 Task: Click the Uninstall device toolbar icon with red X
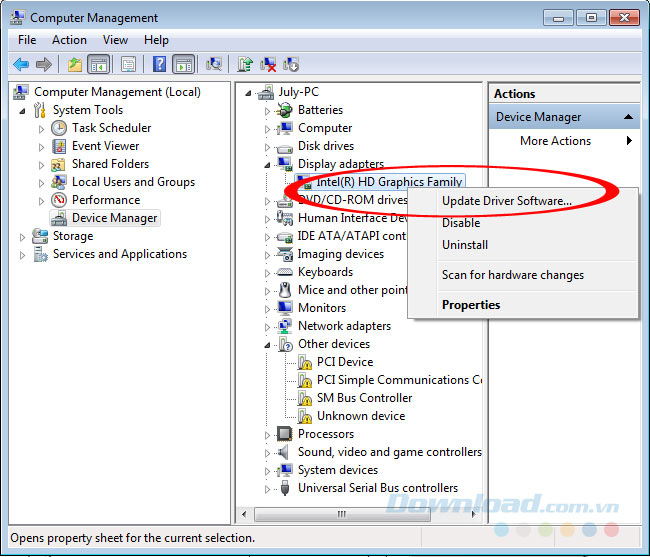pos(268,65)
